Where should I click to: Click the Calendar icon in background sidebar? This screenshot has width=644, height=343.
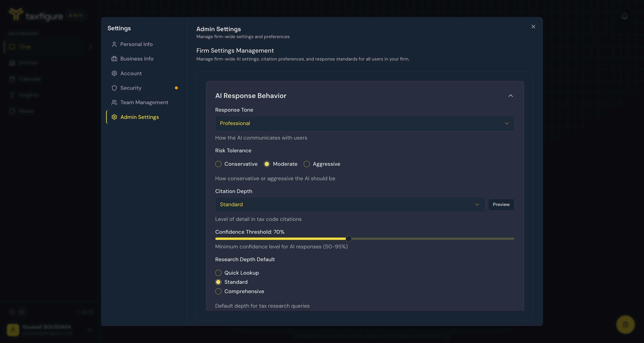[x=12, y=79]
